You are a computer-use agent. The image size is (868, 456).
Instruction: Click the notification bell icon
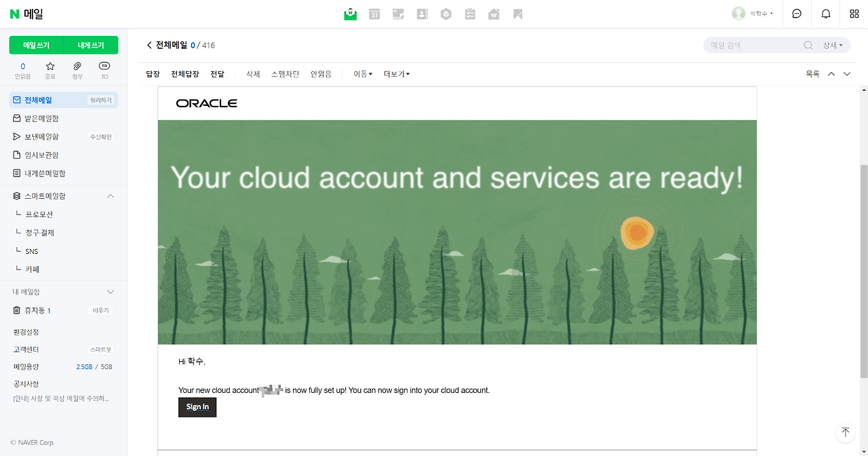[x=825, y=14]
